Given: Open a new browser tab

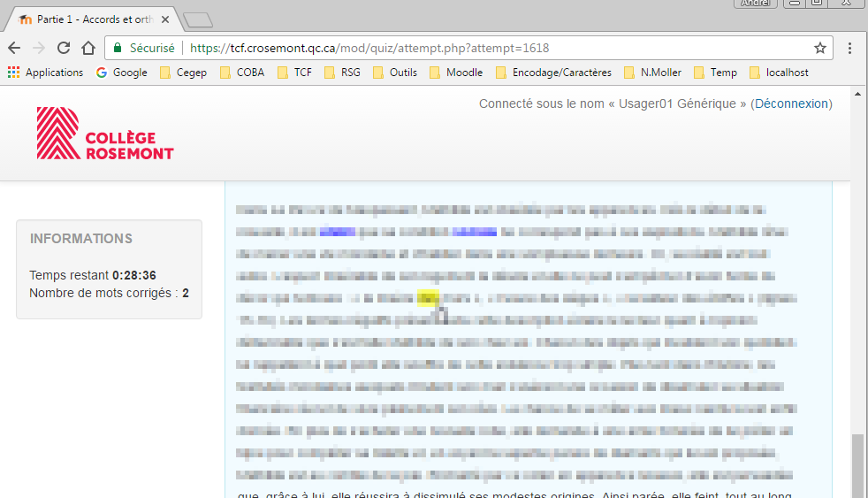Looking at the screenshot, I should [x=198, y=19].
